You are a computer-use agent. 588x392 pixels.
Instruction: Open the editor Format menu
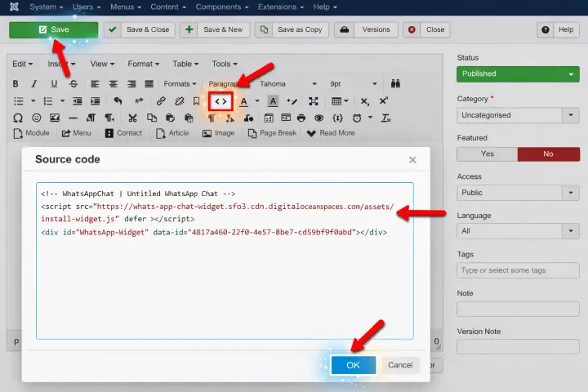[142, 64]
